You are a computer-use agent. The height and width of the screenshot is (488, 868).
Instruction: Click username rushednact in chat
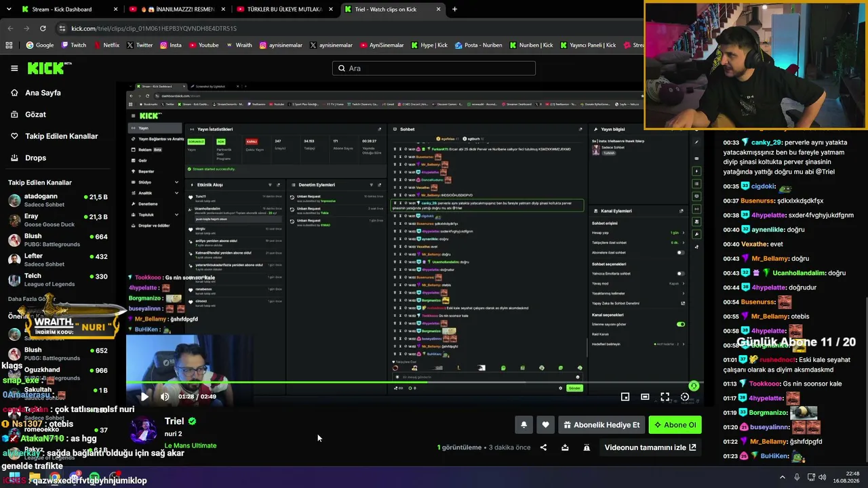(778, 359)
